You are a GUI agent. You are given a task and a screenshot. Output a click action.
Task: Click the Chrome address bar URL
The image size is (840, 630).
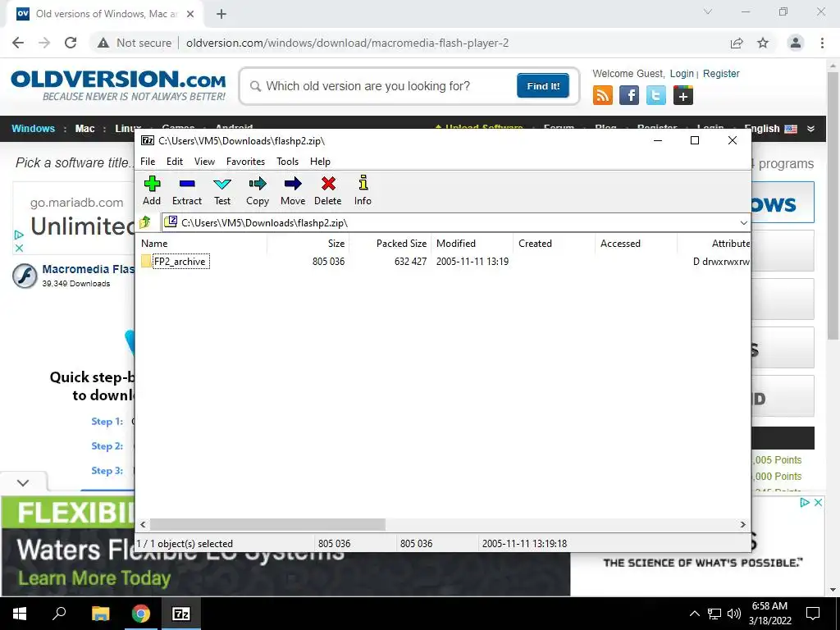[347, 43]
